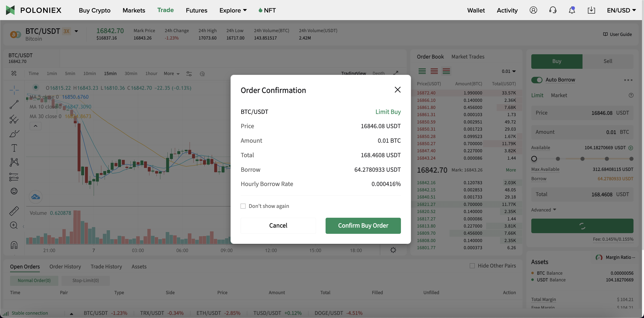
Task: Select the trend line drawing tool
Action: coord(14,104)
